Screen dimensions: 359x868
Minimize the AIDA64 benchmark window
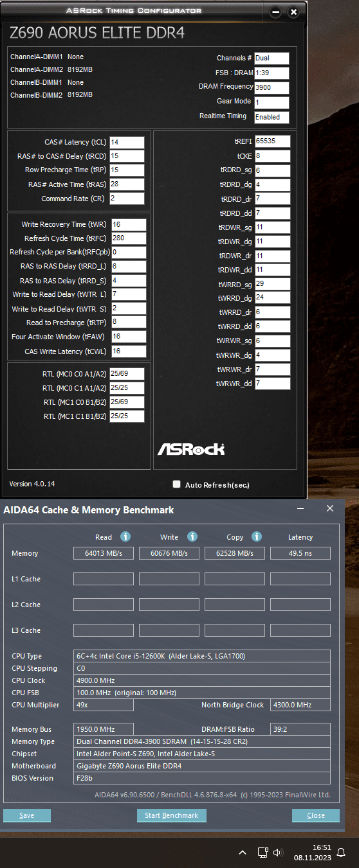click(x=301, y=509)
